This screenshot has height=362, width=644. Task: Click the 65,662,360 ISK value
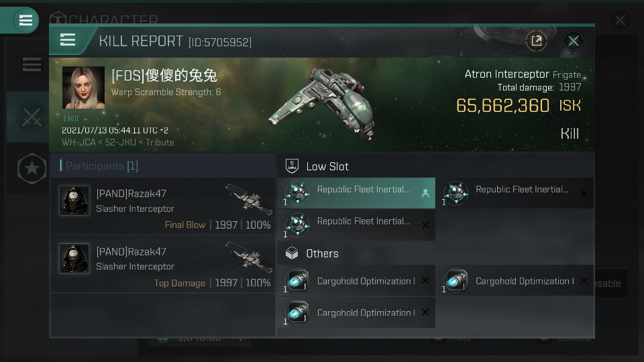pos(518,105)
